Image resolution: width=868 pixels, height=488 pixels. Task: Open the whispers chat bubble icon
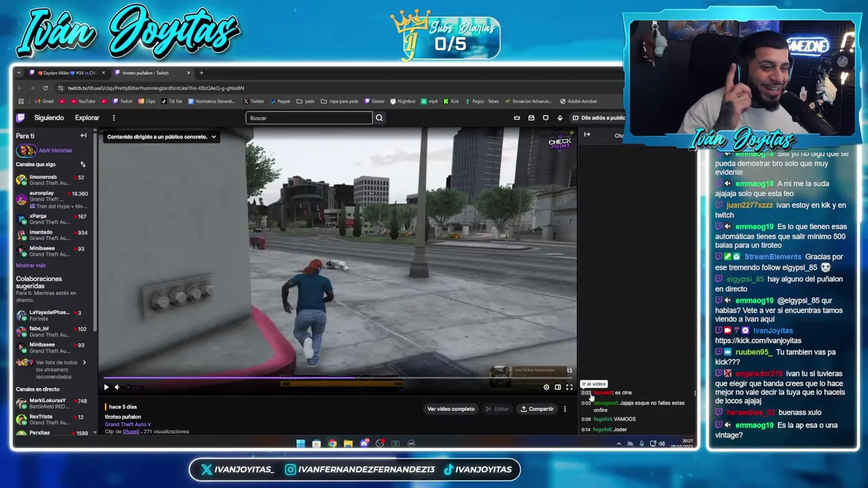point(545,118)
